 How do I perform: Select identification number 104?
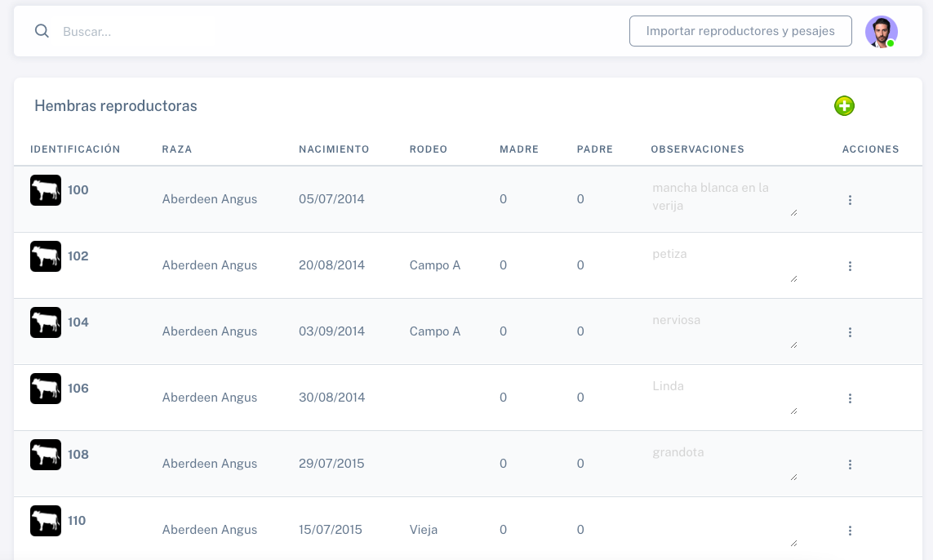pyautogui.click(x=78, y=322)
